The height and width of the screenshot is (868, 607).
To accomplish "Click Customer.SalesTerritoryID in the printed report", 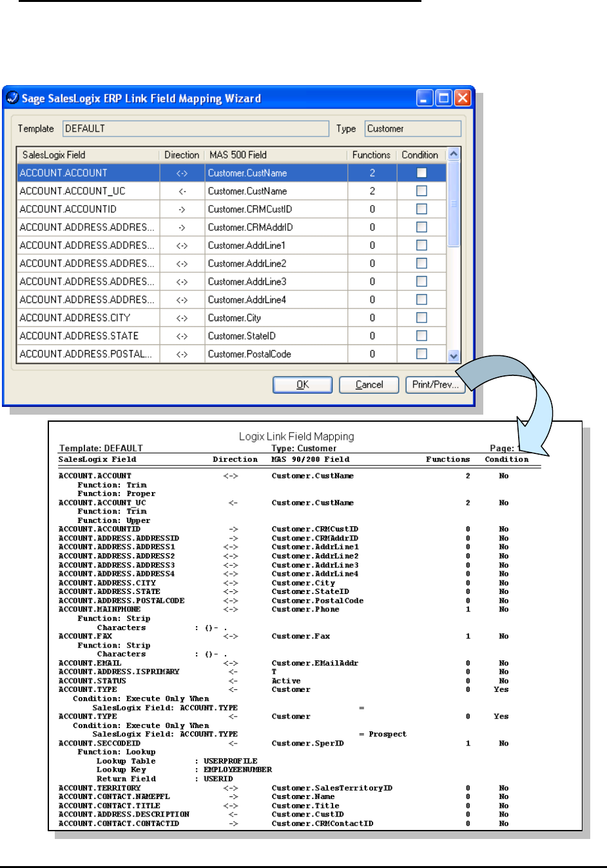I will pyautogui.click(x=332, y=788).
